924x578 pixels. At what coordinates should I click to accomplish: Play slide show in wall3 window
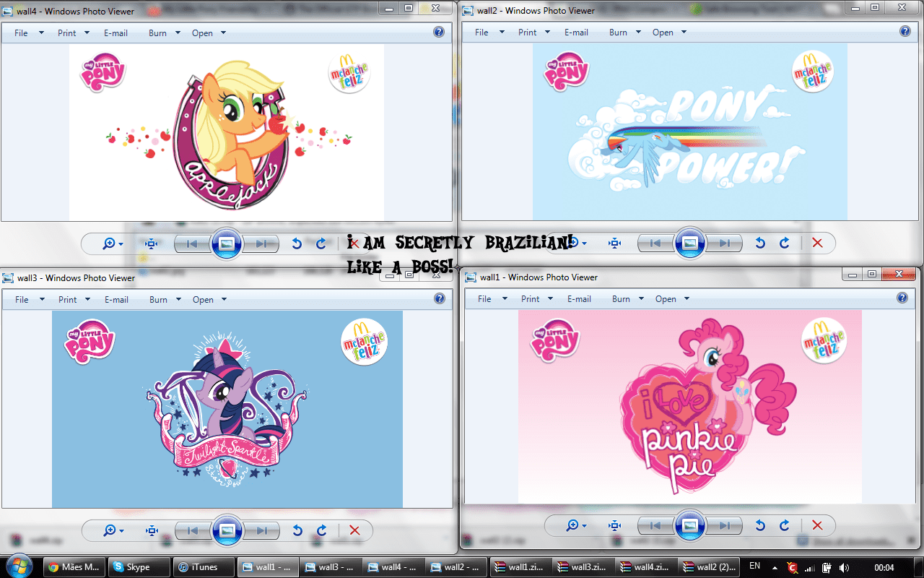(x=227, y=530)
